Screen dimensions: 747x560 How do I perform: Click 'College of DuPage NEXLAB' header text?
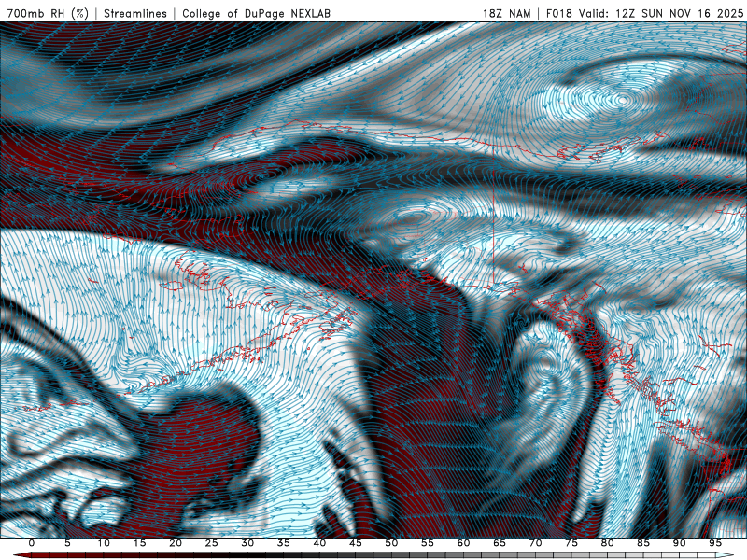tap(256, 13)
